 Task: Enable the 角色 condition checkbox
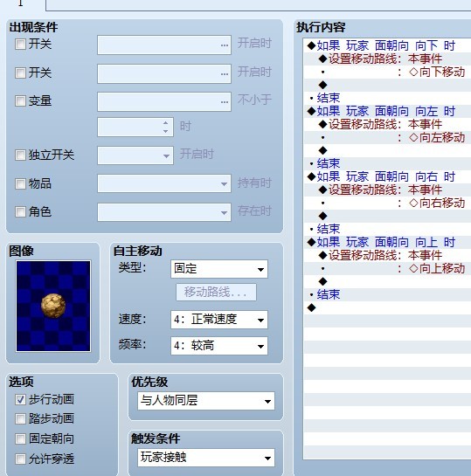tap(20, 211)
